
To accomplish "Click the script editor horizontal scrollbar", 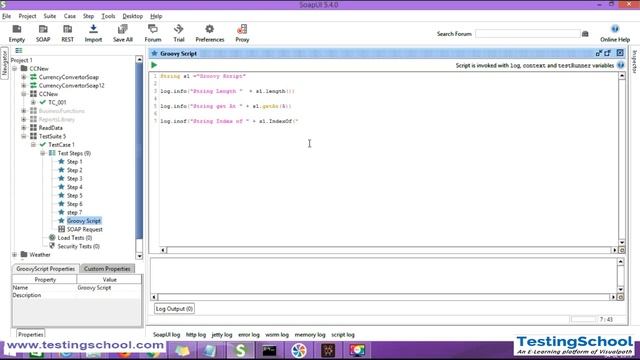I will [x=389, y=250].
